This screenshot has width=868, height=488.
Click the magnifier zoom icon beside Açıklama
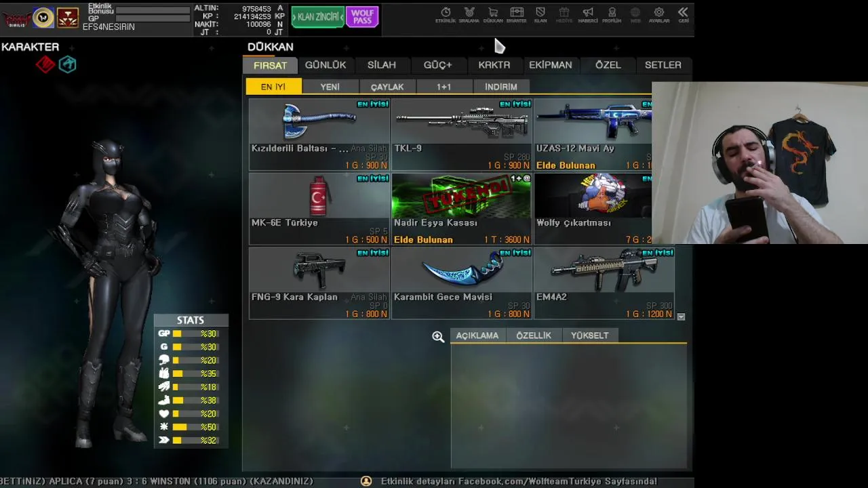coord(438,337)
